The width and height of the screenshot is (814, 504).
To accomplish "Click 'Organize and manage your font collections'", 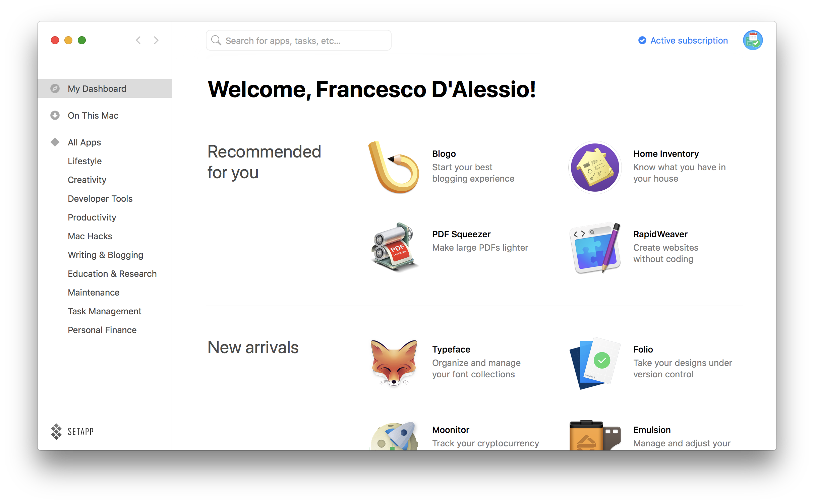I will coord(476,369).
